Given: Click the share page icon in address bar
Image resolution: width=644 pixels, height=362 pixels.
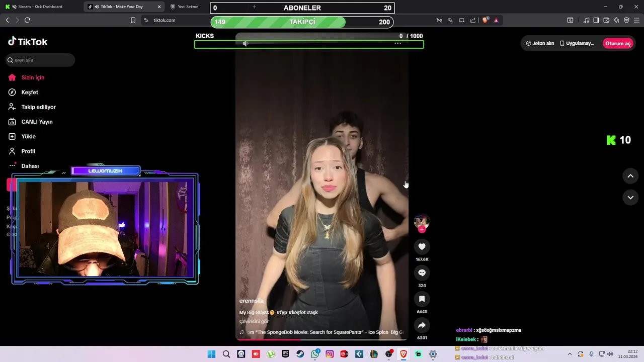Looking at the screenshot, I should tap(473, 20).
